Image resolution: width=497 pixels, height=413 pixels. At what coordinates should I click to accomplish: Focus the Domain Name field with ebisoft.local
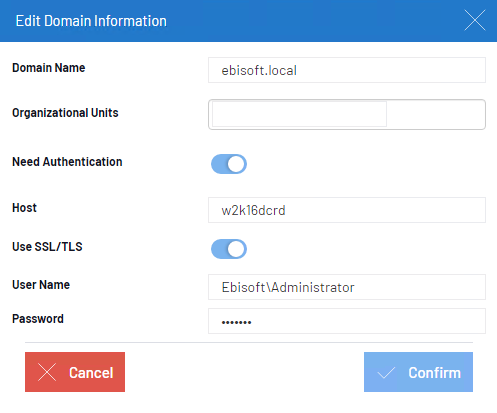[347, 70]
